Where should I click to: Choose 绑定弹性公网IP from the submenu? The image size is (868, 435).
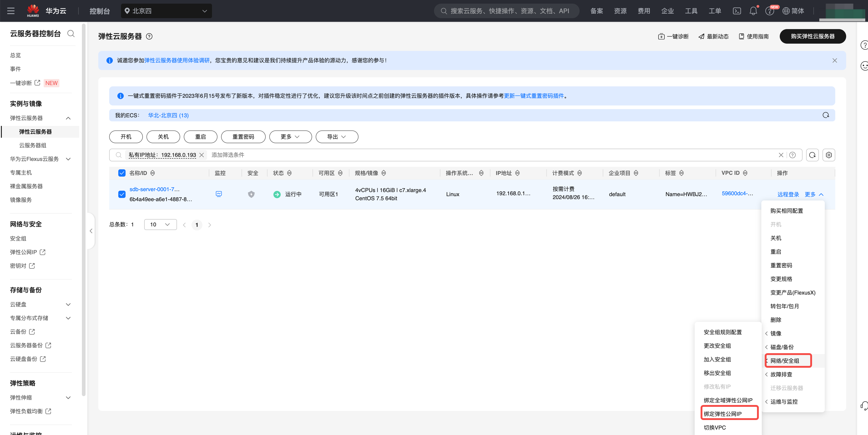coord(722,414)
